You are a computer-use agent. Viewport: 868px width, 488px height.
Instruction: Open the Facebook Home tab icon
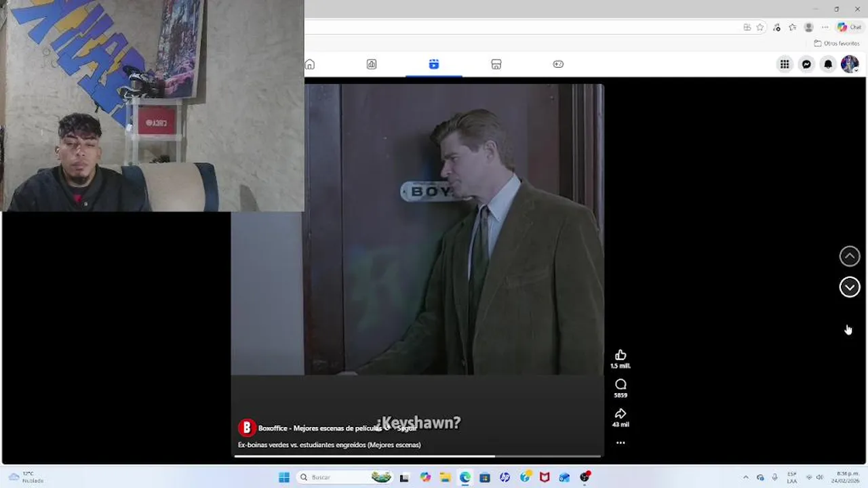310,64
